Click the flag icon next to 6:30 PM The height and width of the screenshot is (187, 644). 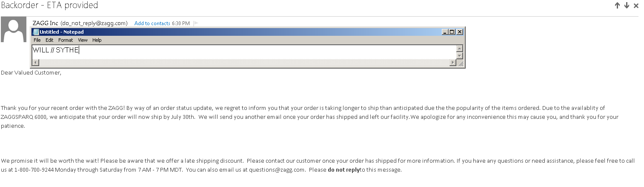[196, 23]
